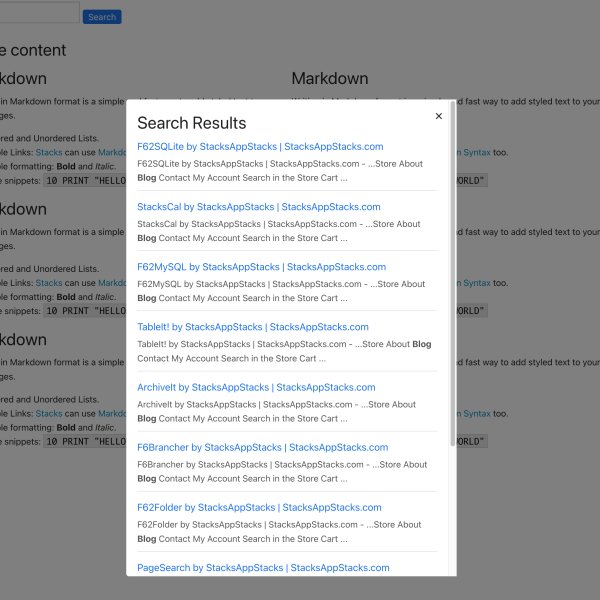Open the Syntax link in the third right-column section
Viewport: 600px width, 600px height.
pyautogui.click(x=474, y=414)
